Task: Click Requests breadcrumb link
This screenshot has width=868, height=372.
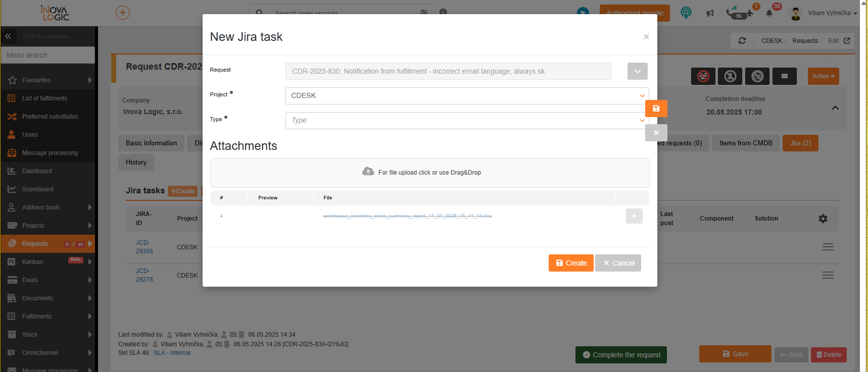Action: [x=805, y=41]
